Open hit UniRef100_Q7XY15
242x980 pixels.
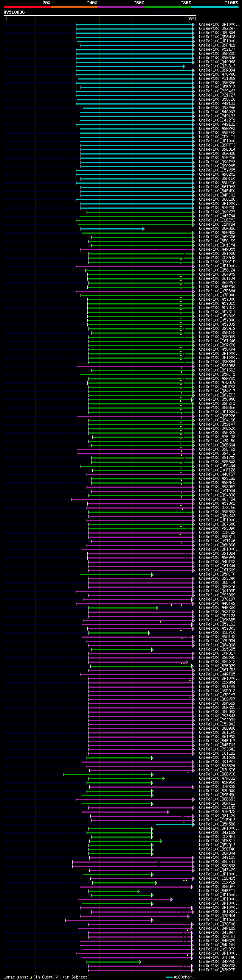pyautogui.click(x=217, y=262)
